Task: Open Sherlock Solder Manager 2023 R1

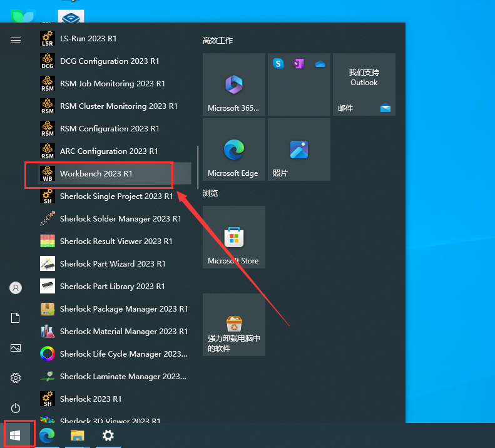Action: point(120,219)
